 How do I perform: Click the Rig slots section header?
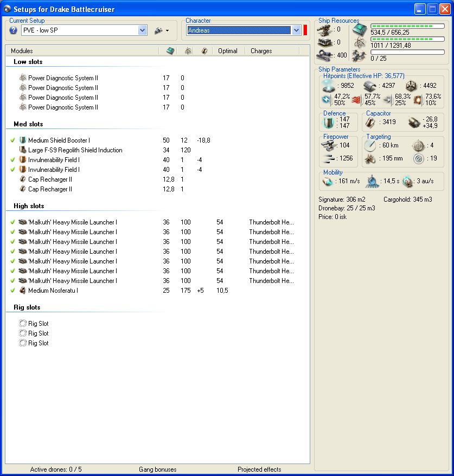tap(27, 307)
